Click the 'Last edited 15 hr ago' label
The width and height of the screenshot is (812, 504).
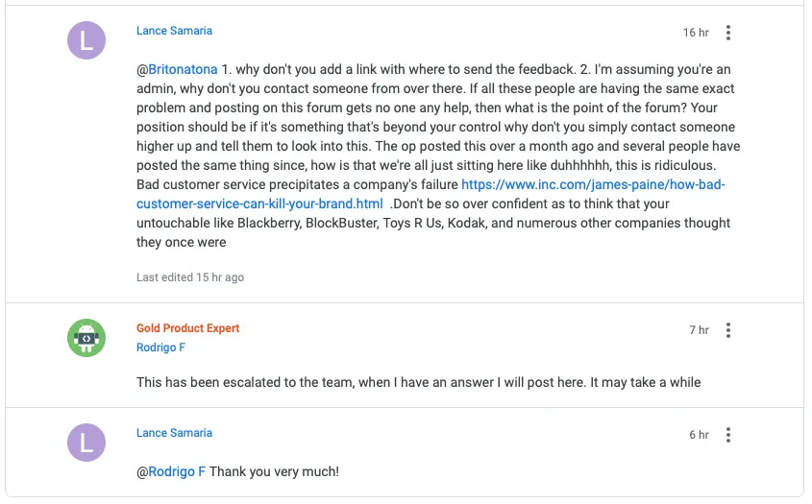coord(190,277)
